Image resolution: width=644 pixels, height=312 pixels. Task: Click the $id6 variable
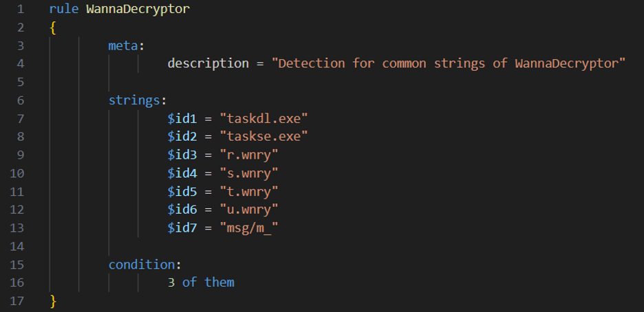pyautogui.click(x=182, y=210)
